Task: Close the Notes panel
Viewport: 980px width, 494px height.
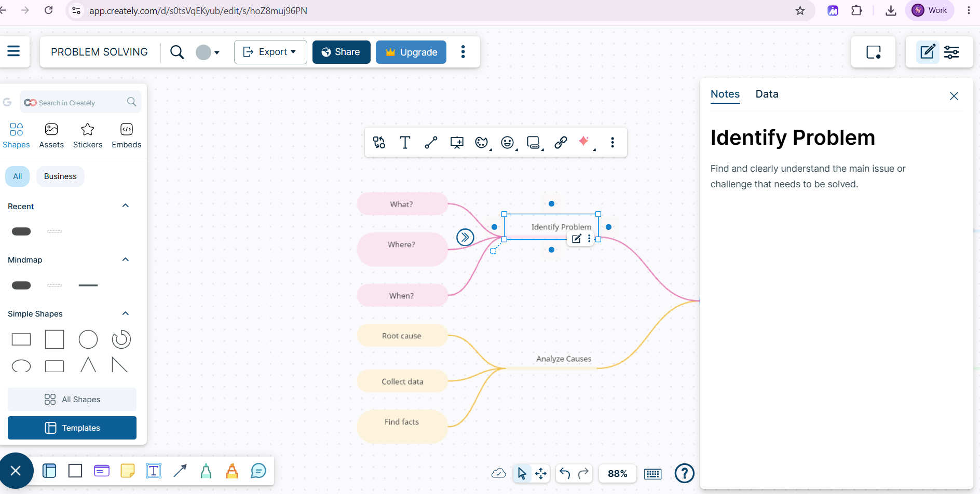Action: [954, 96]
